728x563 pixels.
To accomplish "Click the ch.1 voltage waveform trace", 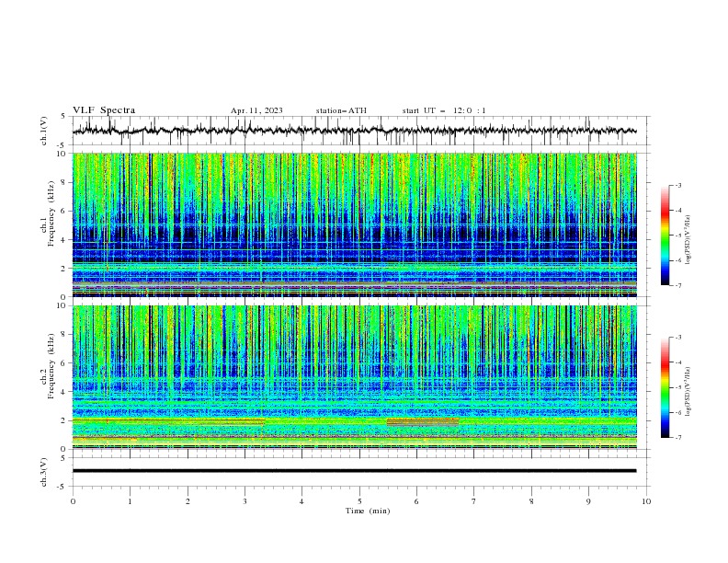I will tap(354, 131).
